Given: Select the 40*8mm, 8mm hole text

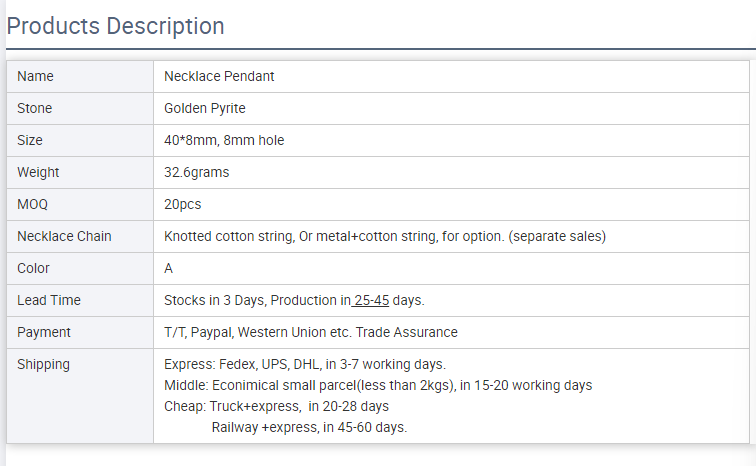Looking at the screenshot, I should [x=224, y=140].
